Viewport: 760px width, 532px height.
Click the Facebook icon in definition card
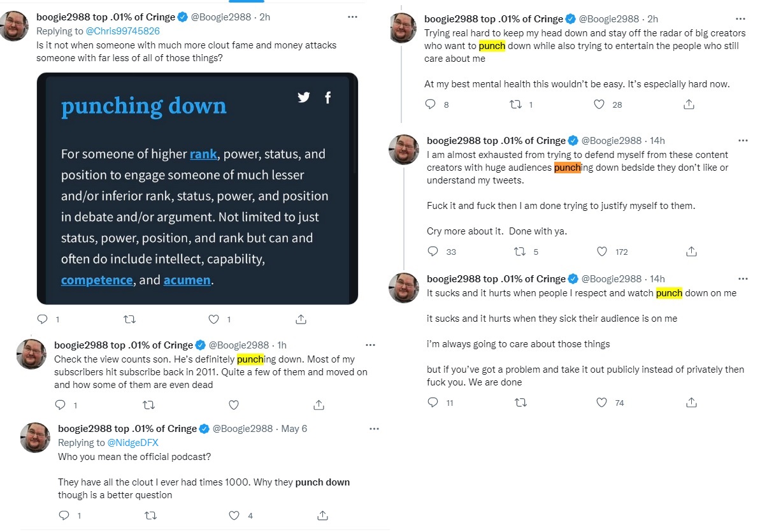point(327,97)
